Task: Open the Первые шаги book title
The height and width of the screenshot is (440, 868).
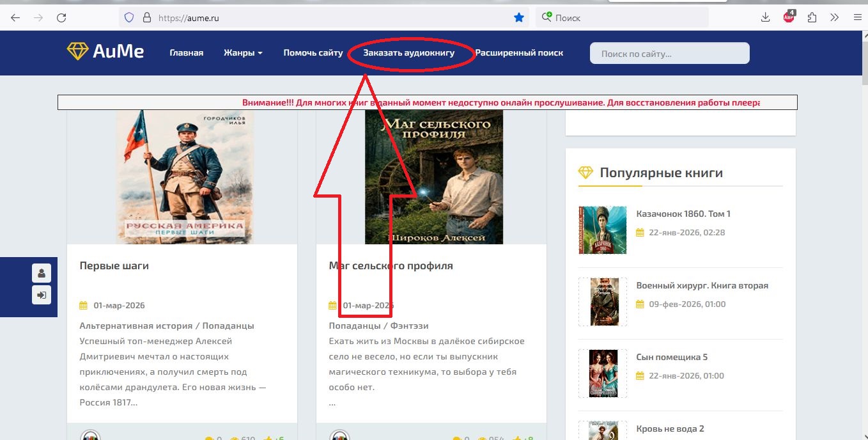Action: click(114, 265)
